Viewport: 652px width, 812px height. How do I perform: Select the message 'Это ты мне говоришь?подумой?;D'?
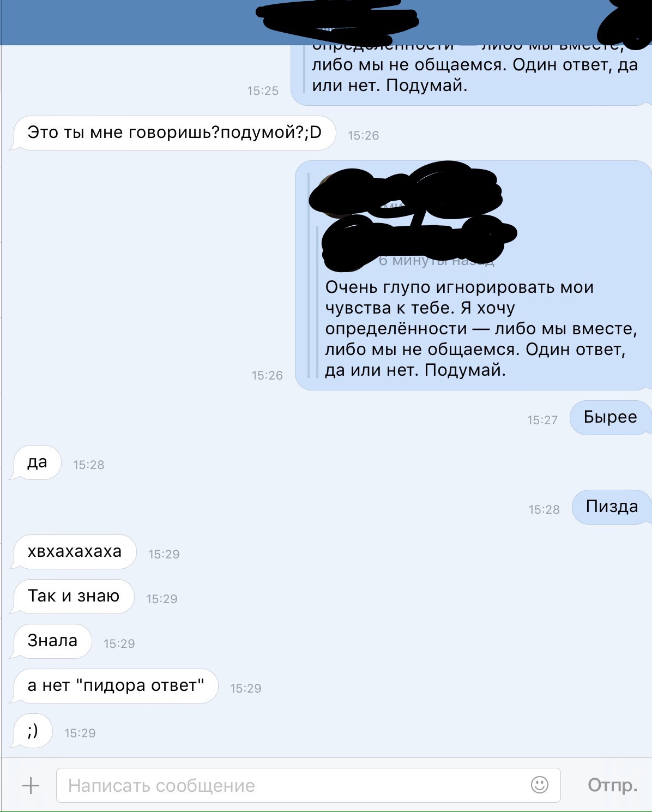(173, 133)
